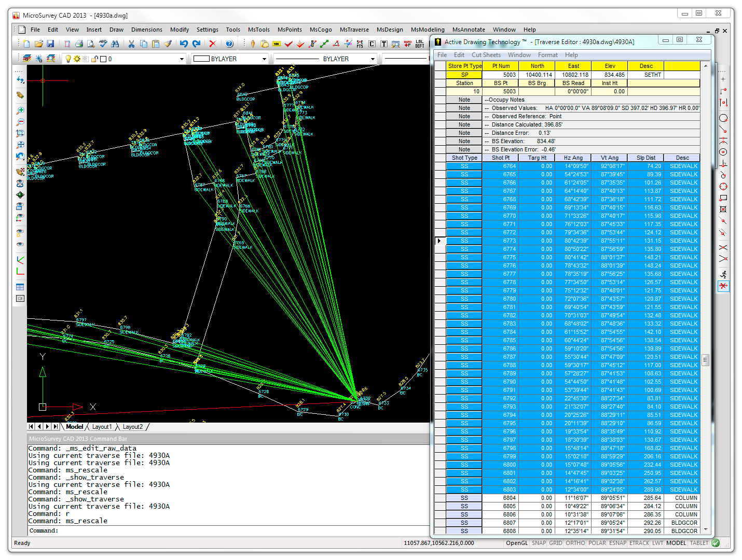
Task: Click the binoculars Find icon
Action: click(x=115, y=44)
